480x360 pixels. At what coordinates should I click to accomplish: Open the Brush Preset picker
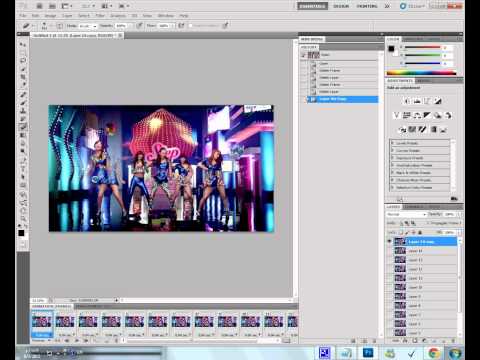click(44, 25)
